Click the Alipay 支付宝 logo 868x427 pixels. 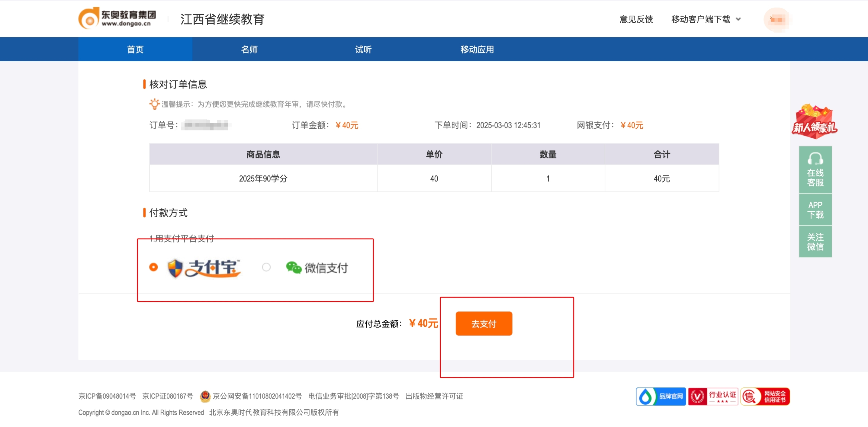204,268
